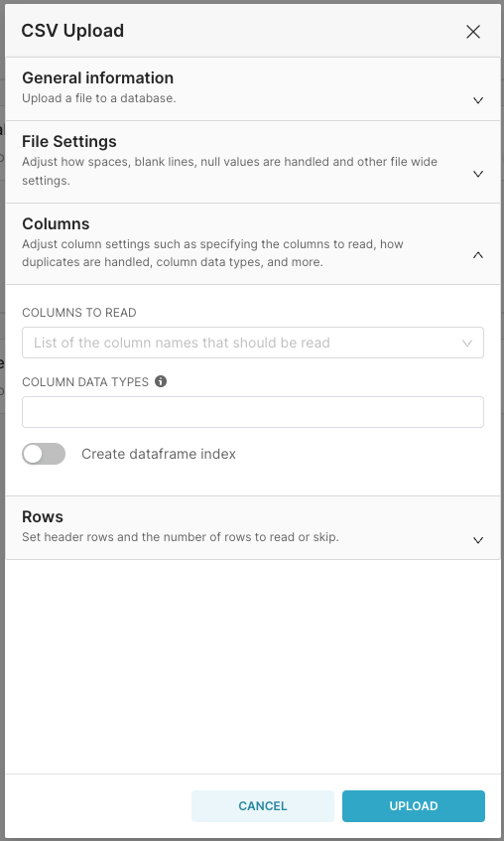This screenshot has height=841, width=504.
Task: Click the 'Set header rows' description text
Action: tap(181, 537)
